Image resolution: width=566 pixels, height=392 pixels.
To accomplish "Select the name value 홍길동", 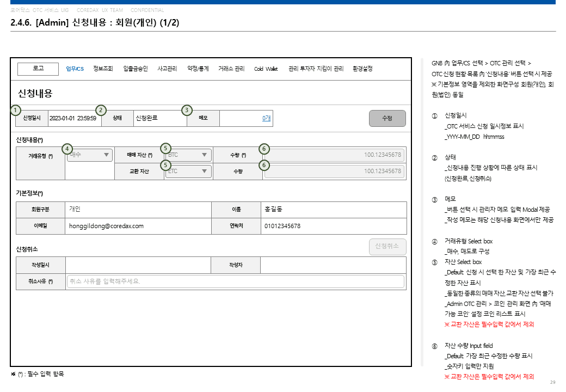I will [x=273, y=209].
